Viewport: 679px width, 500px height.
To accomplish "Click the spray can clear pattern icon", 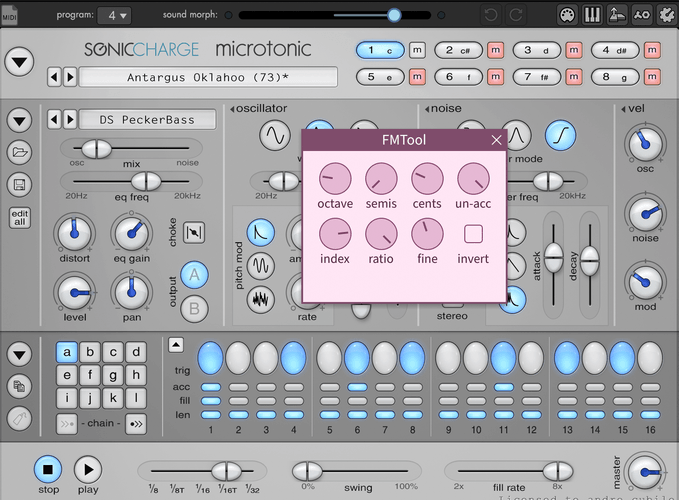I will coord(19,418).
